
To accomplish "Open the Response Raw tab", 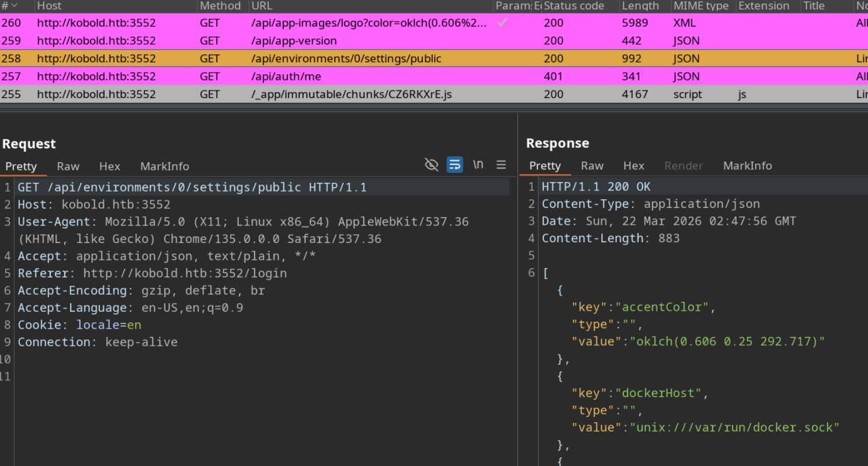I will coord(592,166).
